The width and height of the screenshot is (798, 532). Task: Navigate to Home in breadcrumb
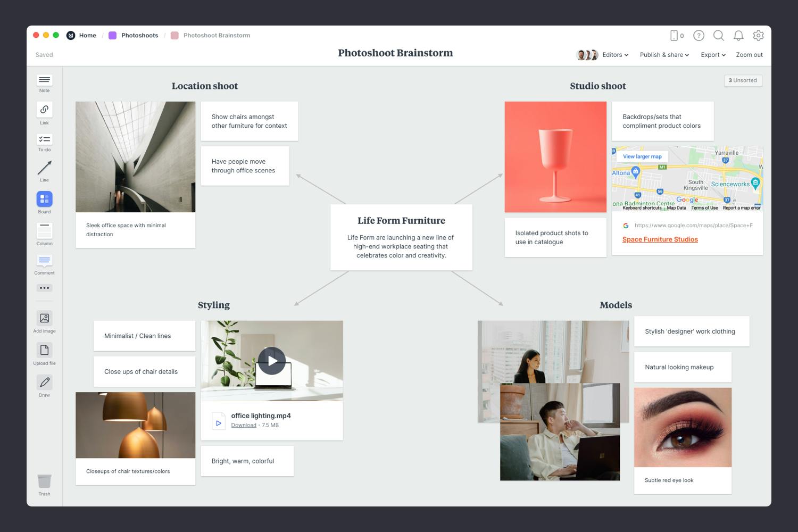87,36
